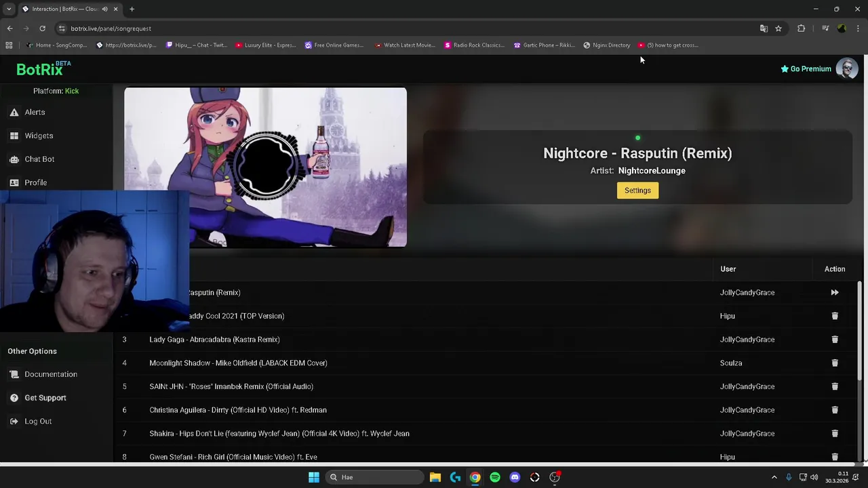Open Luxury Elite bookmark

[266, 45]
